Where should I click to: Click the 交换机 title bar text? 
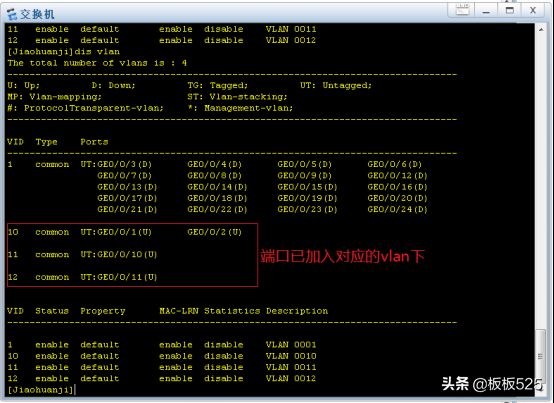(x=37, y=14)
